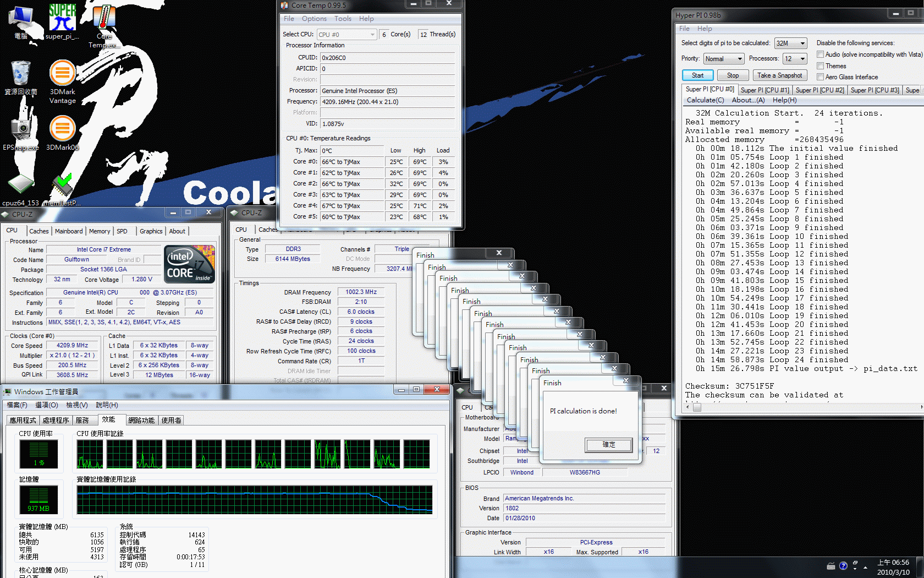Click the Core Speed 4209.9 MHz value

(73, 346)
